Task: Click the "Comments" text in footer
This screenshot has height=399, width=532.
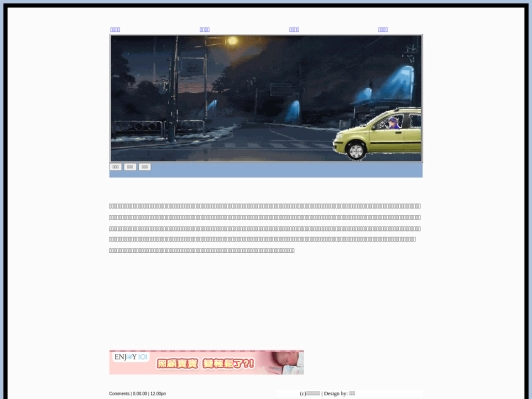Action: (x=119, y=393)
